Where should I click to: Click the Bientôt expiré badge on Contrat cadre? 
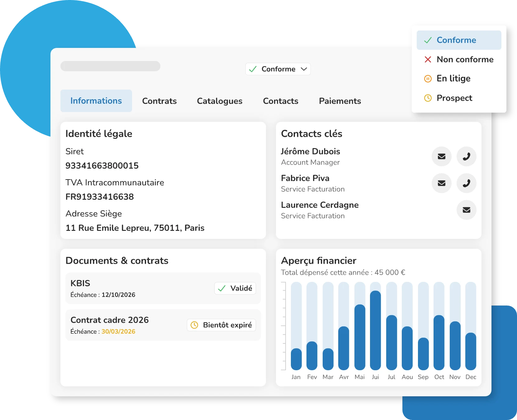click(221, 325)
